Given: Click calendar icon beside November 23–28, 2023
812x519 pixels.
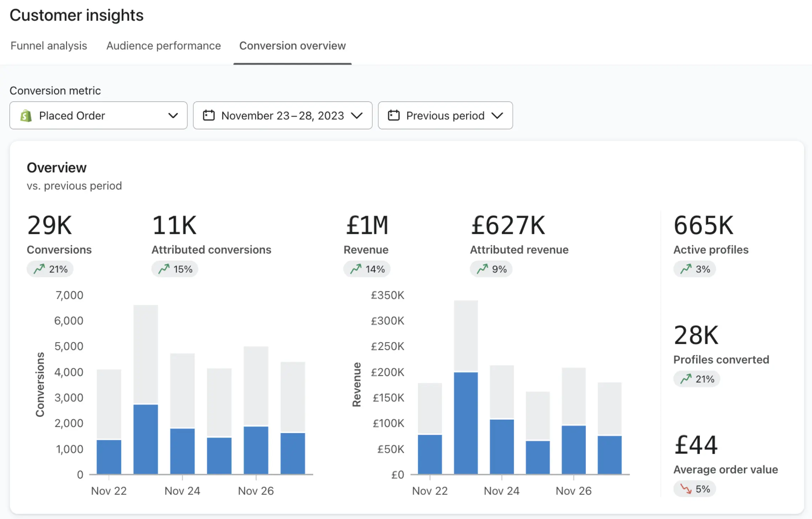Looking at the screenshot, I should point(209,115).
